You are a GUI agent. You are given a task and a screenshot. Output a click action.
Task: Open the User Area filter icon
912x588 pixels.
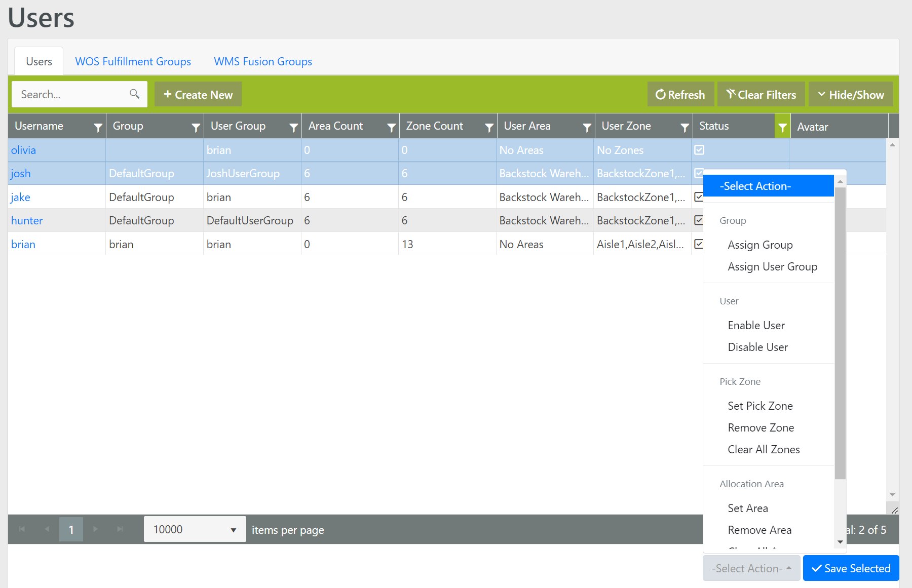(587, 127)
